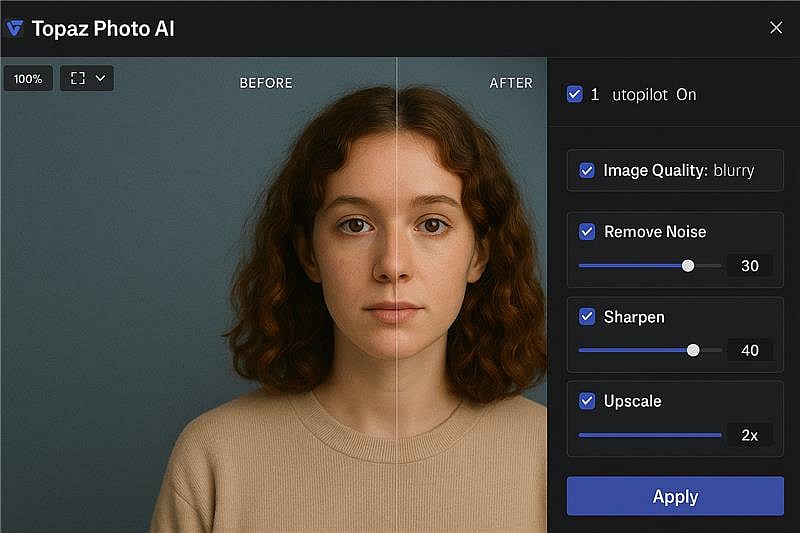The width and height of the screenshot is (800, 533).
Task: Uncheck the Upscale option
Action: 587,401
